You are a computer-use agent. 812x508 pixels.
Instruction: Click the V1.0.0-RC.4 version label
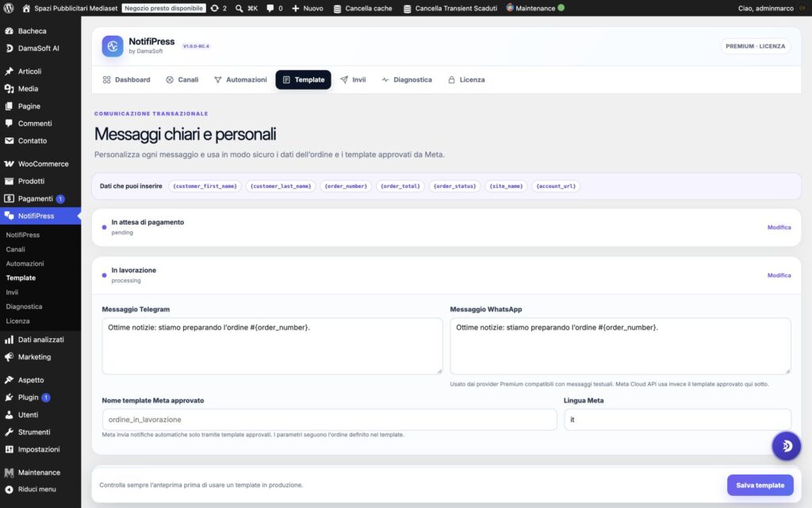[196, 46]
